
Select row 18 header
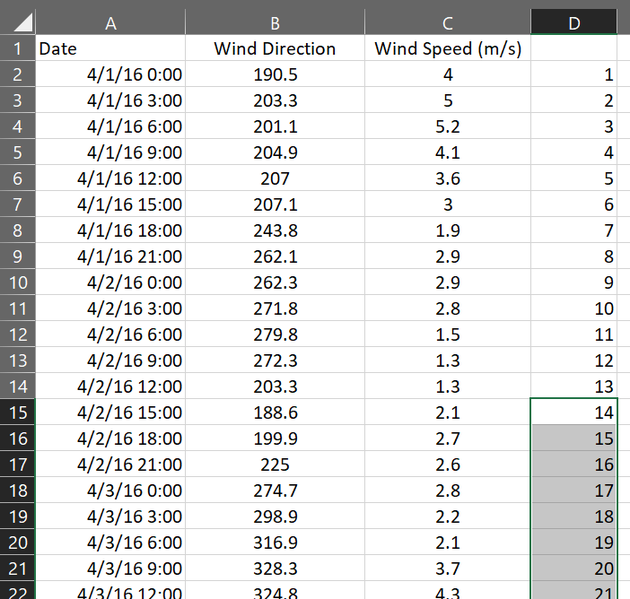17,490
